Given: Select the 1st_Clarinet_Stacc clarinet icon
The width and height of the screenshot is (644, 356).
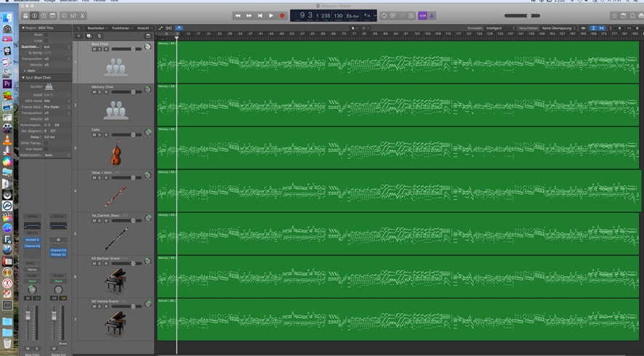Looking at the screenshot, I should pos(116,238).
